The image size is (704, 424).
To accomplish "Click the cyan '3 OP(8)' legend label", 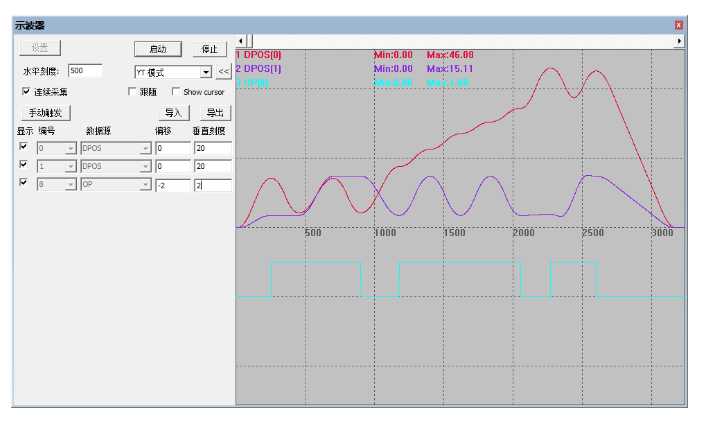I will [252, 83].
